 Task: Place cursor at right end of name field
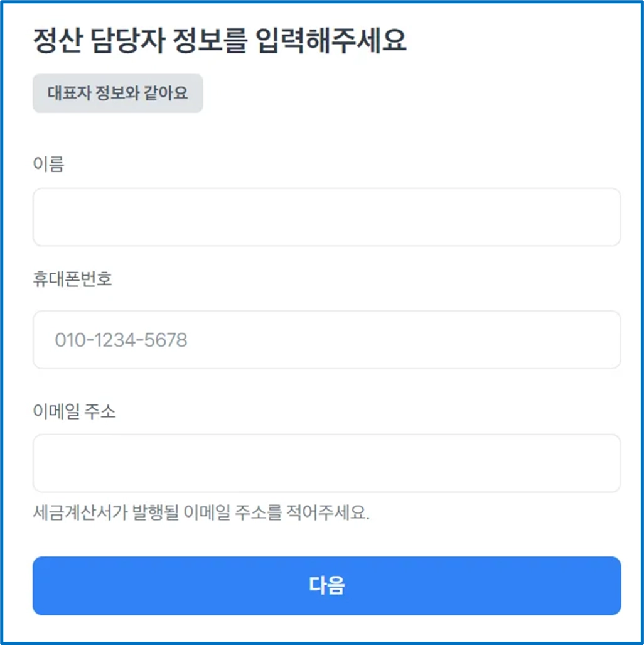[x=609, y=217]
